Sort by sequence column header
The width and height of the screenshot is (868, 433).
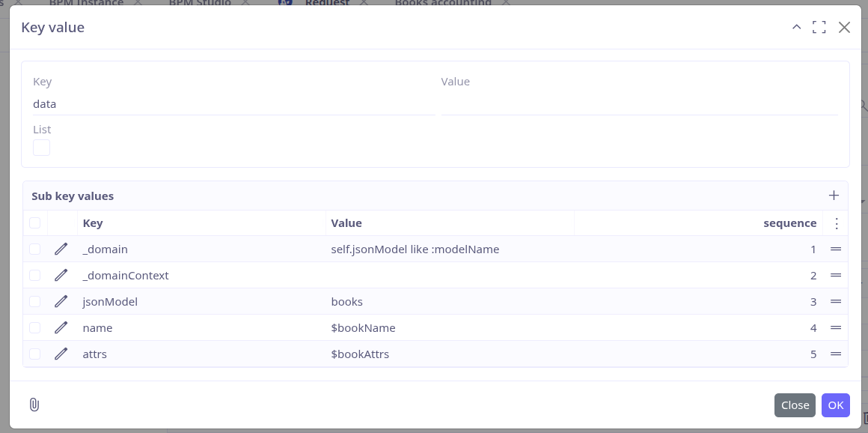click(x=789, y=223)
